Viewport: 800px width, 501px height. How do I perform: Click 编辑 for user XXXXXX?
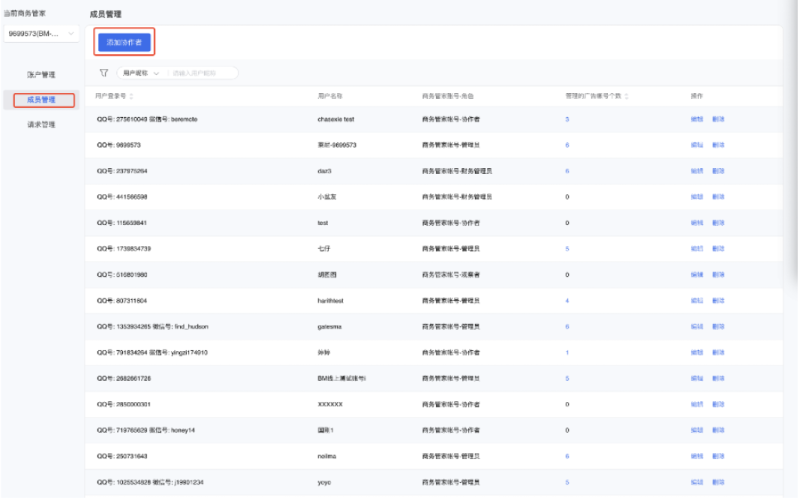[x=696, y=404]
